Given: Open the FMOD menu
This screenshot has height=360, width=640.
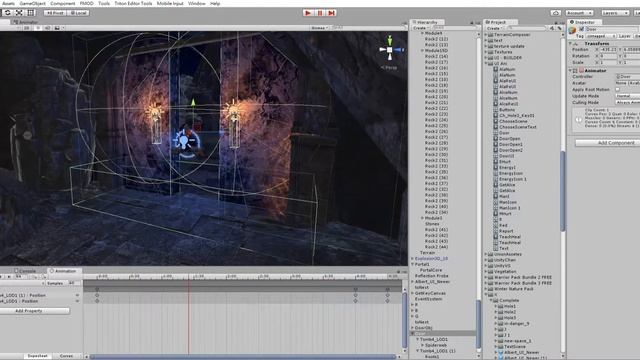Looking at the screenshot, I should pos(87,3).
